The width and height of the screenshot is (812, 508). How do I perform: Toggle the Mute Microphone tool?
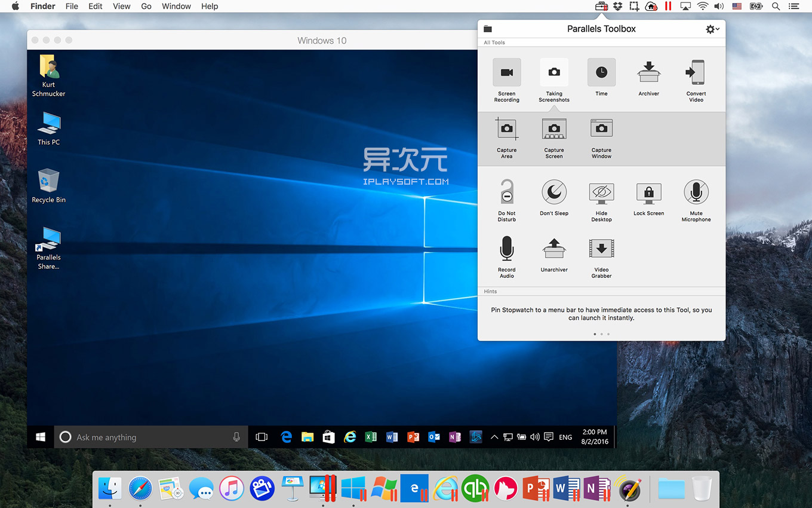click(x=696, y=200)
